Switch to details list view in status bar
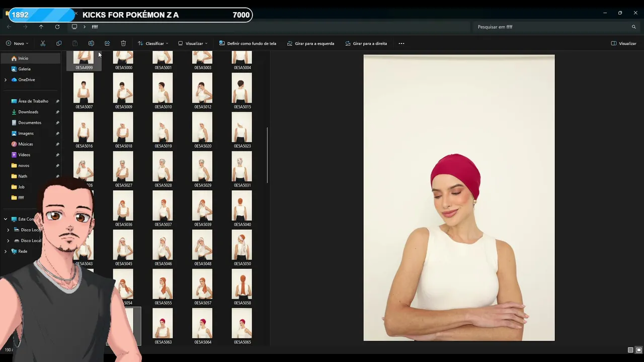This screenshot has width=644, height=362. click(x=630, y=350)
